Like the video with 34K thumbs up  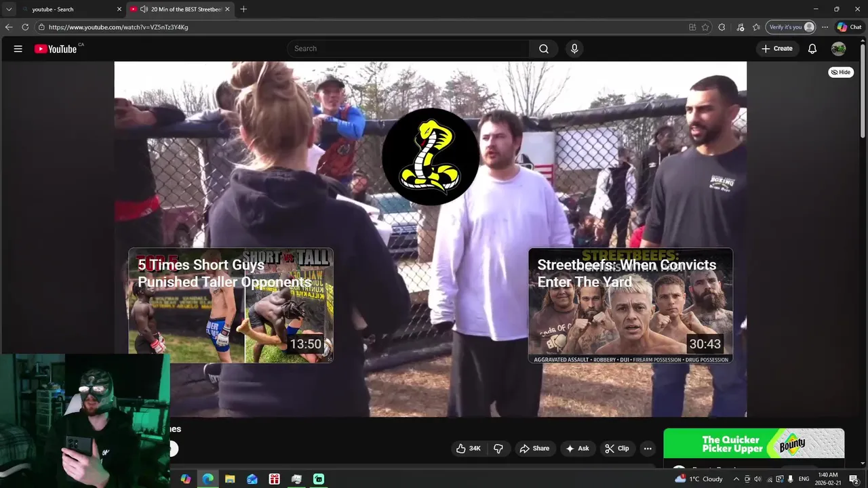[x=469, y=448]
